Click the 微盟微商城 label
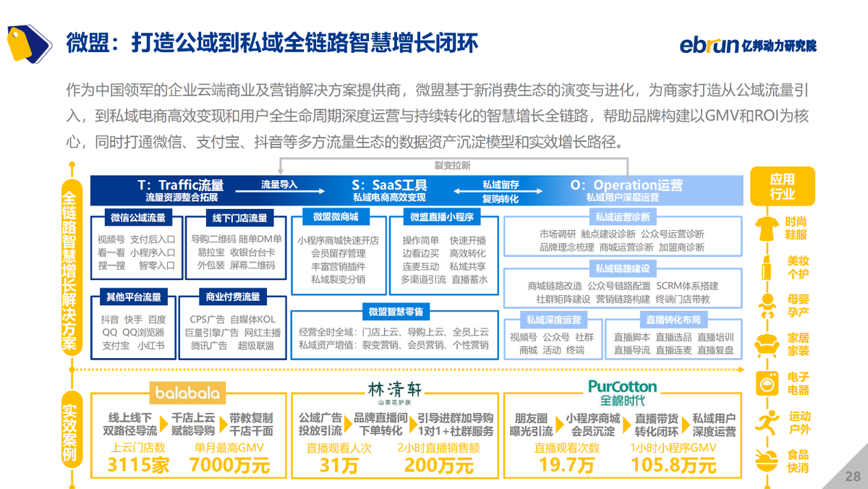This screenshot has height=489, width=868. 336,216
